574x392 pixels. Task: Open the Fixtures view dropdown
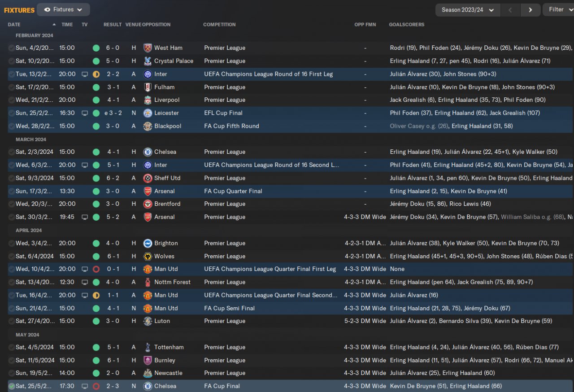(x=63, y=9)
